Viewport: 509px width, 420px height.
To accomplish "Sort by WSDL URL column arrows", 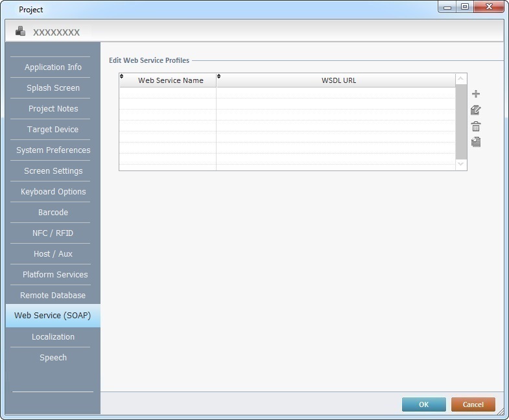I will [219, 76].
